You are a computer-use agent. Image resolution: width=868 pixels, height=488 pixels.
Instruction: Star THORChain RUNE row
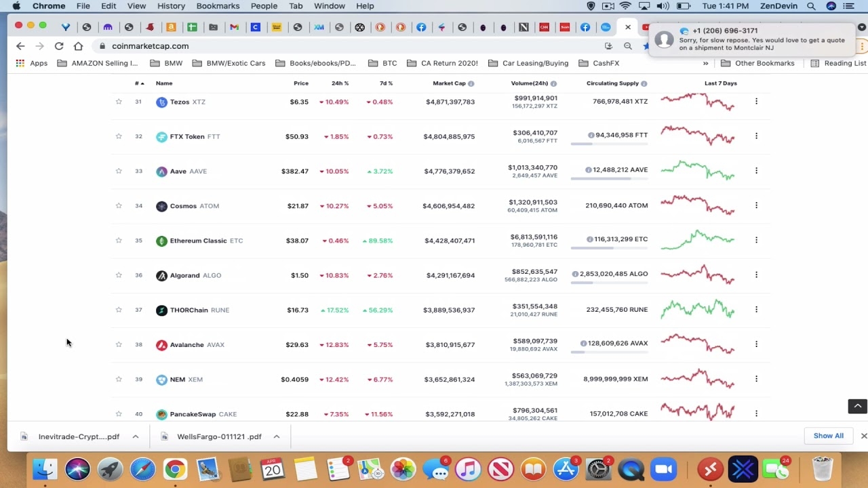click(x=119, y=310)
